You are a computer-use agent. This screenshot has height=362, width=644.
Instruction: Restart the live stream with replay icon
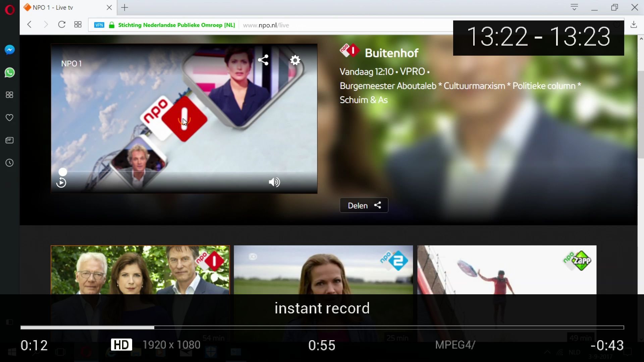(61, 183)
